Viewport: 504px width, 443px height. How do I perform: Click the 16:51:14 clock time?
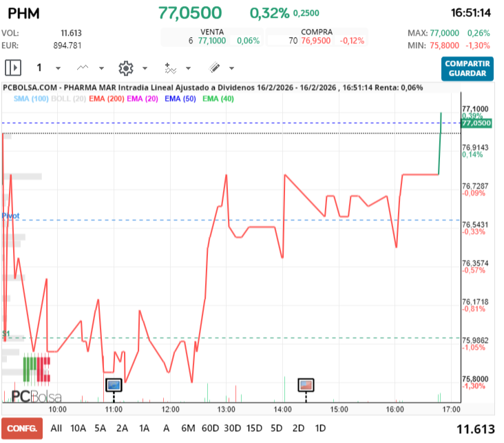pyautogui.click(x=470, y=13)
